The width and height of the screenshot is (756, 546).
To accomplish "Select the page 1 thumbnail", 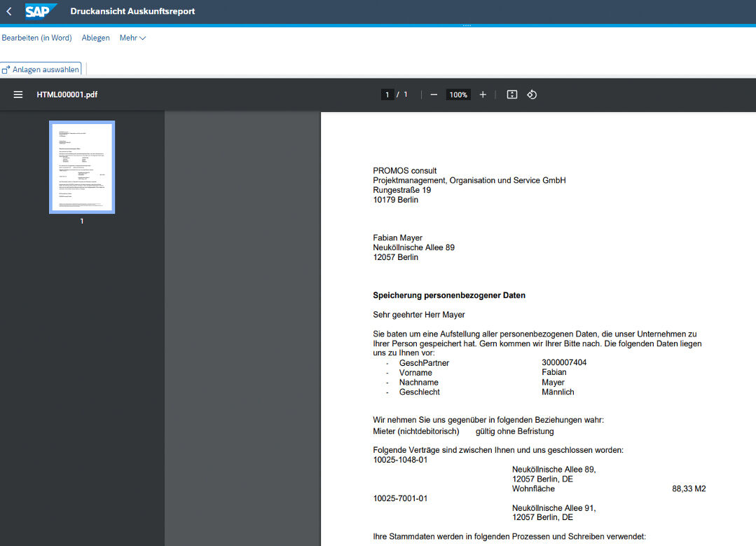I will 82,167.
